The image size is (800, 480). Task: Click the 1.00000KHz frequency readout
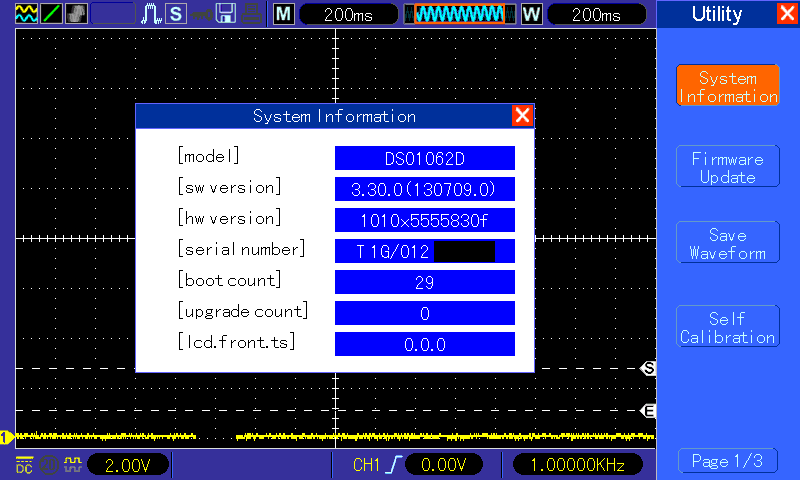(x=578, y=464)
